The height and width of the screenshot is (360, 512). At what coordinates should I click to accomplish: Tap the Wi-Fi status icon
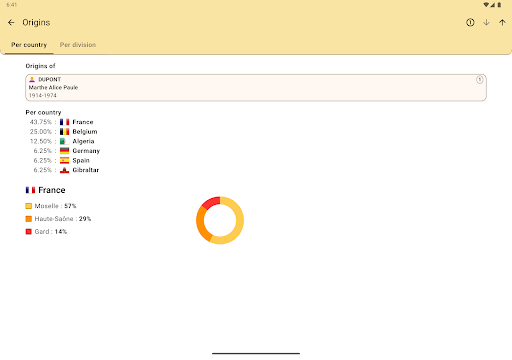(x=486, y=5)
